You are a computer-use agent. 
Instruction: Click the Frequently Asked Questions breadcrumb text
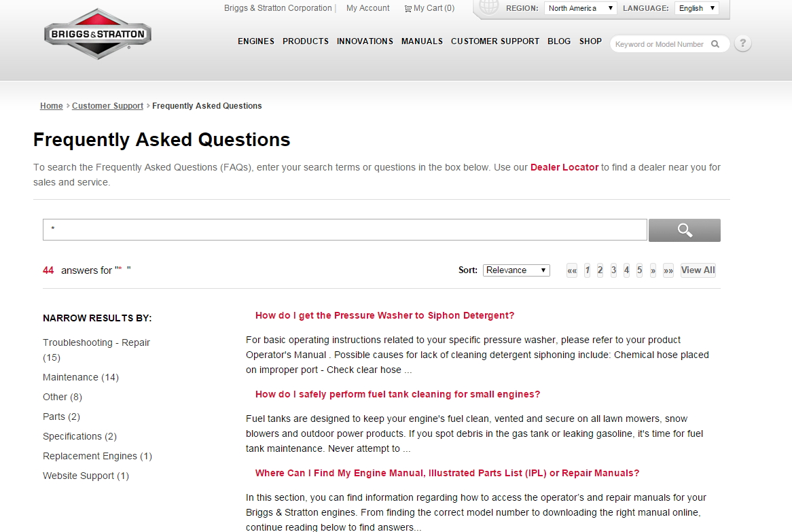[207, 105]
